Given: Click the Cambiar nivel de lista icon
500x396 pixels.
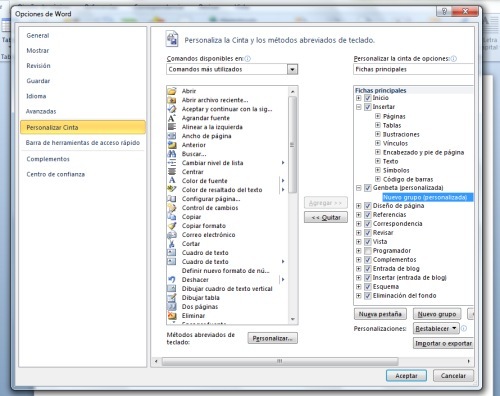Looking at the screenshot, I should 172,163.
